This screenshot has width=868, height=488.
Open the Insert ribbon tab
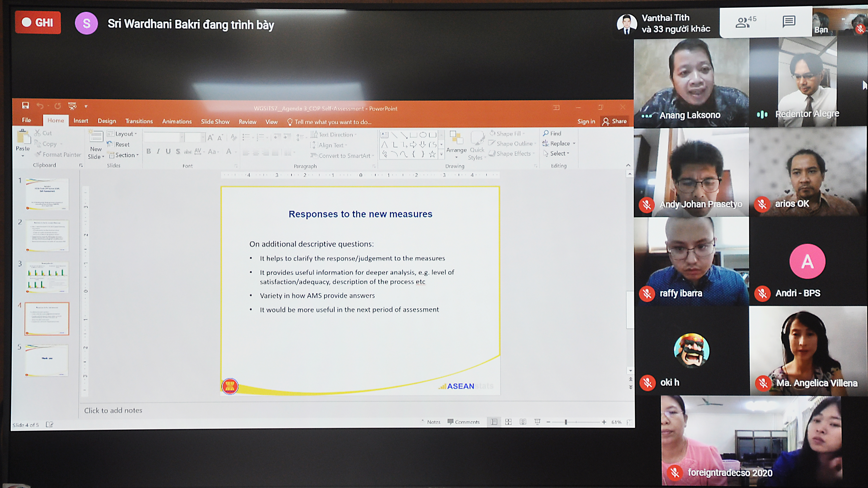pos(81,121)
